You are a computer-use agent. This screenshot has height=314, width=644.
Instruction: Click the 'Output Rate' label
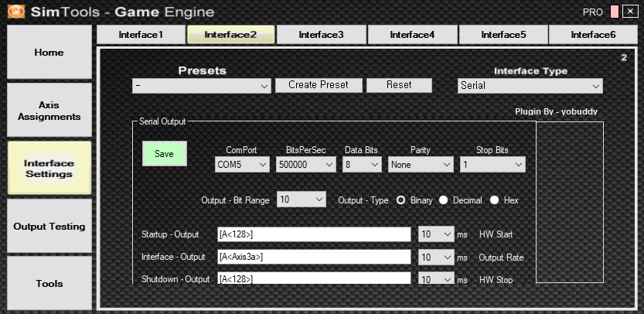501,258
